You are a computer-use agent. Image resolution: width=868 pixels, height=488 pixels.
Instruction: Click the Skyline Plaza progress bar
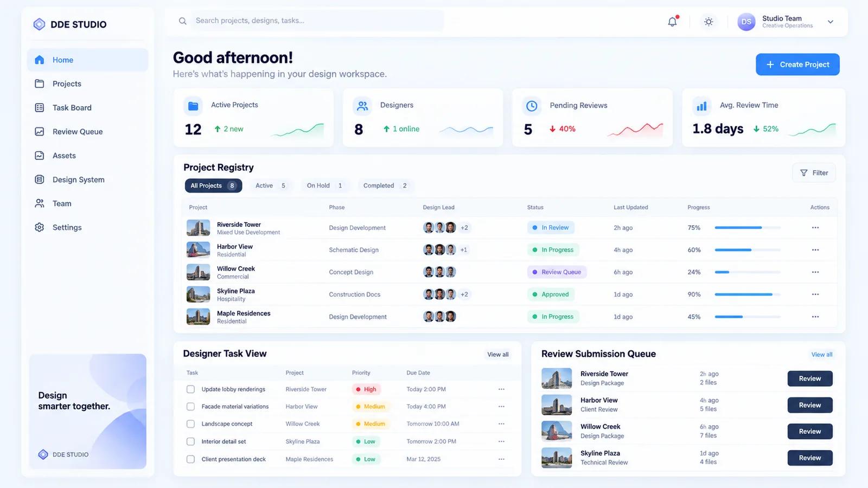pos(748,294)
